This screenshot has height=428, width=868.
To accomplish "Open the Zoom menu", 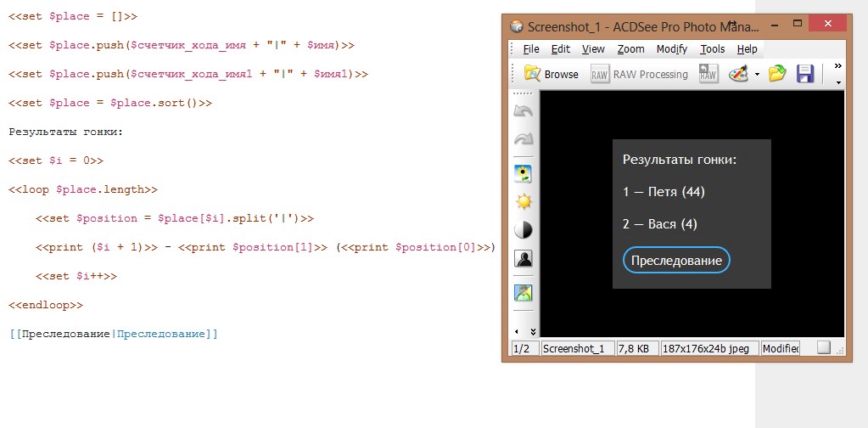I will tap(631, 48).
